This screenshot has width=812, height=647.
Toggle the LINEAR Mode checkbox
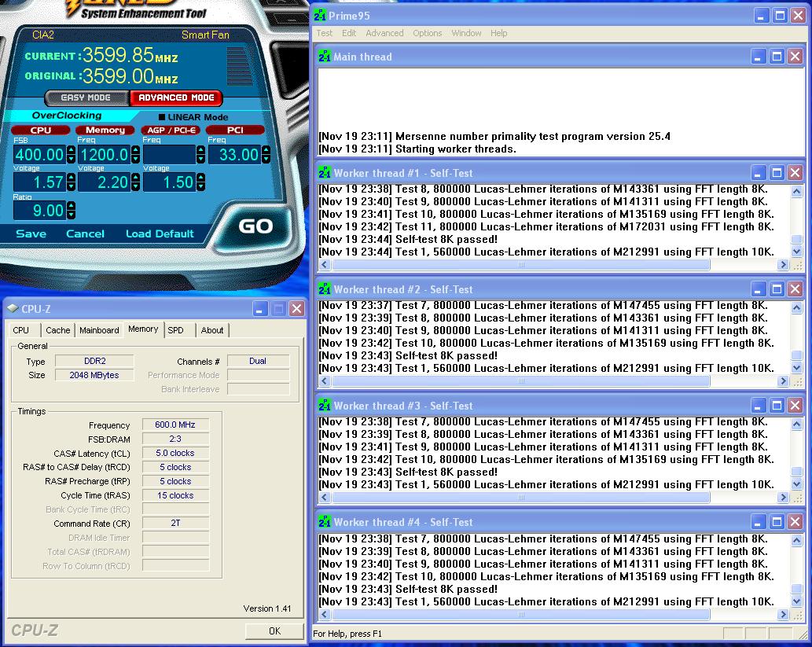[162, 117]
